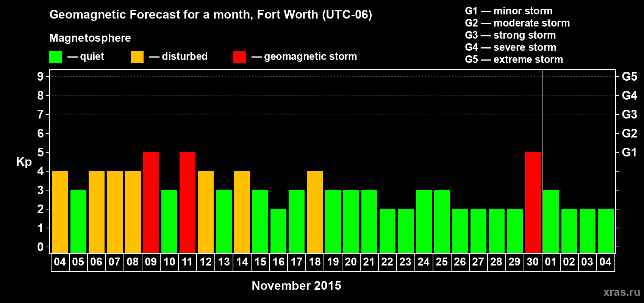Click the Kp value 9 on left axis
Screen dimensions: 644x303
click(40, 77)
